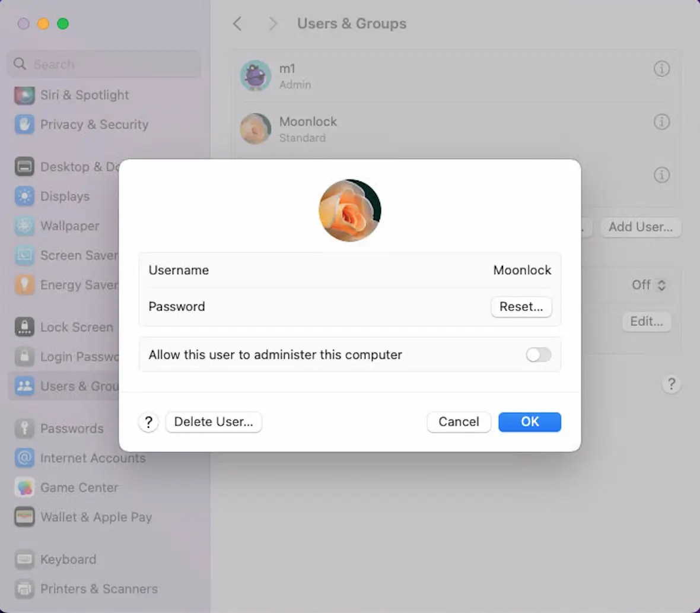Viewport: 700px width, 613px height.
Task: Show info for the Moonlock account
Action: 661,122
